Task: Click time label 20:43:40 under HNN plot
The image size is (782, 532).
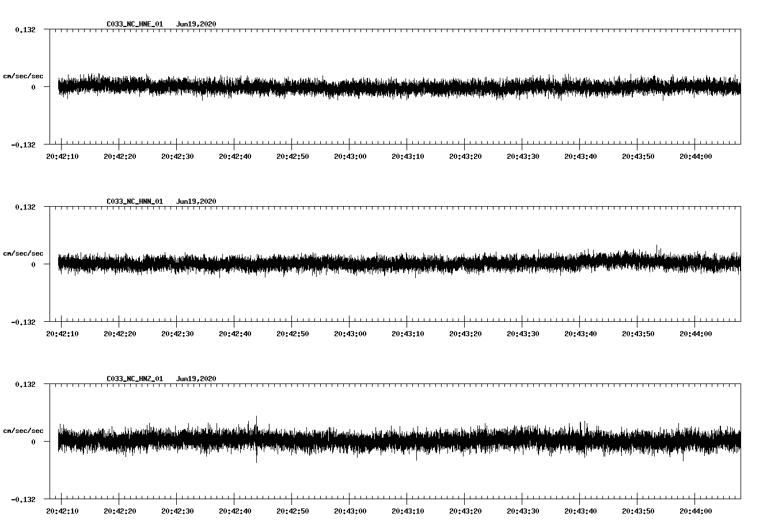Action: click(x=580, y=334)
